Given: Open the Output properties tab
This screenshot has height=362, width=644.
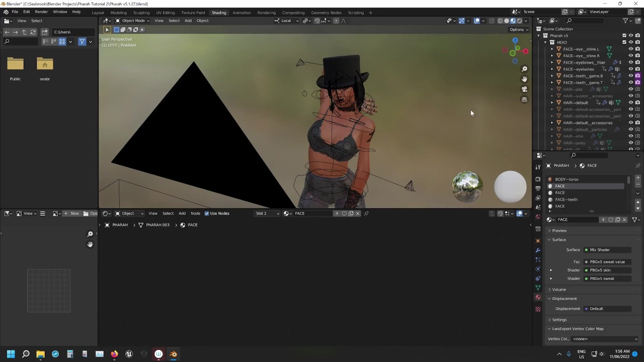Looking at the screenshot, I should [538, 188].
